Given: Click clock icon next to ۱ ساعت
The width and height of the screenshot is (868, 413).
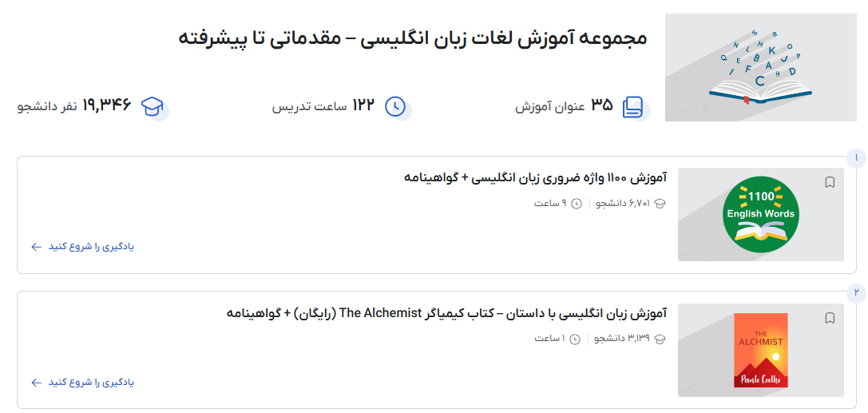Looking at the screenshot, I should pos(577,339).
